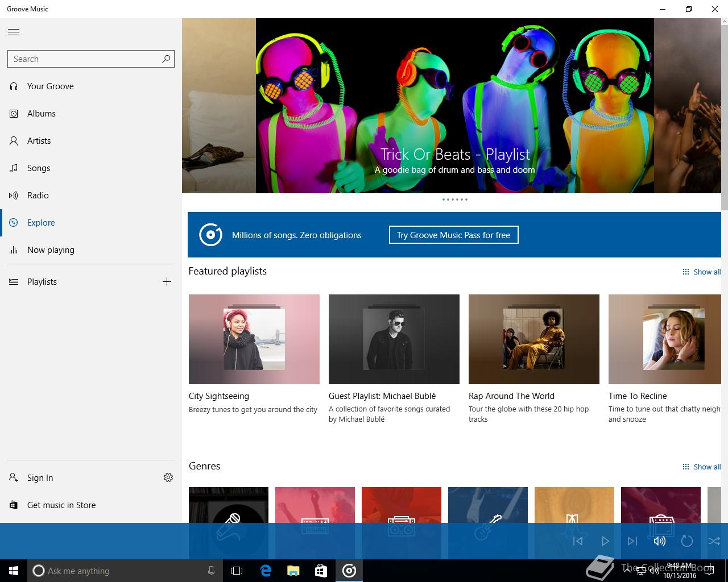Create a new playlist with plus icon
Screen dimensions: 728x582
pyautogui.click(x=167, y=282)
